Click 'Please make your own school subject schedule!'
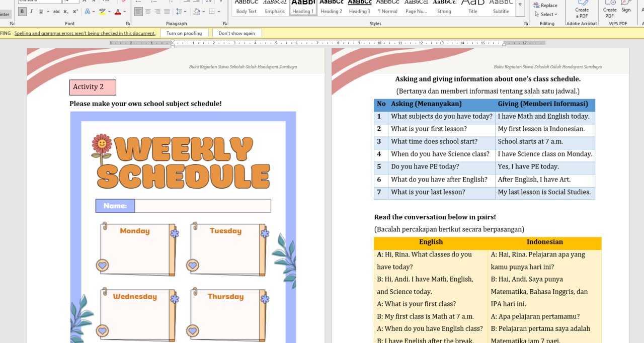The height and width of the screenshot is (343, 644). (145, 104)
